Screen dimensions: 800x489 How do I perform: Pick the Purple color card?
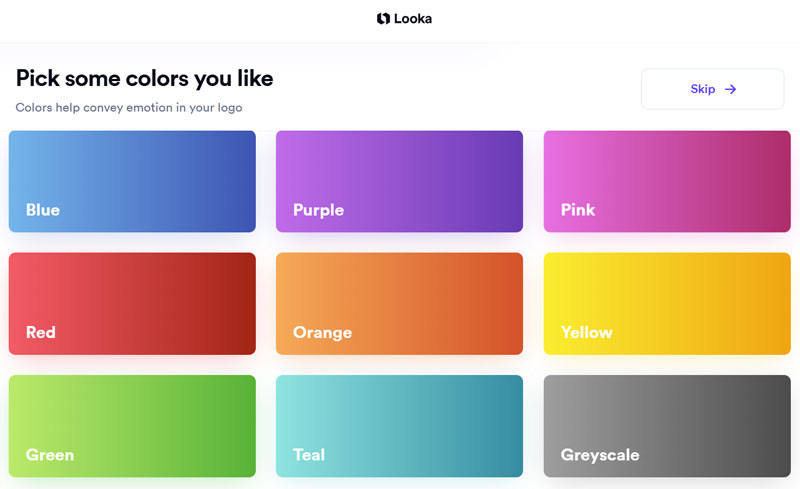tap(399, 181)
